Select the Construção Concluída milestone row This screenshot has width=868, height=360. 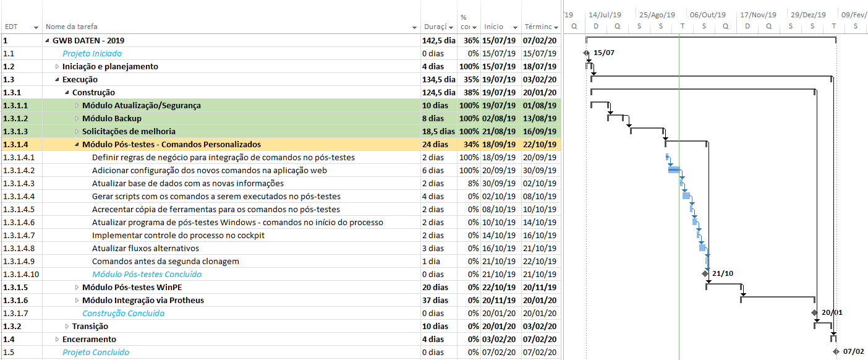[x=123, y=314]
